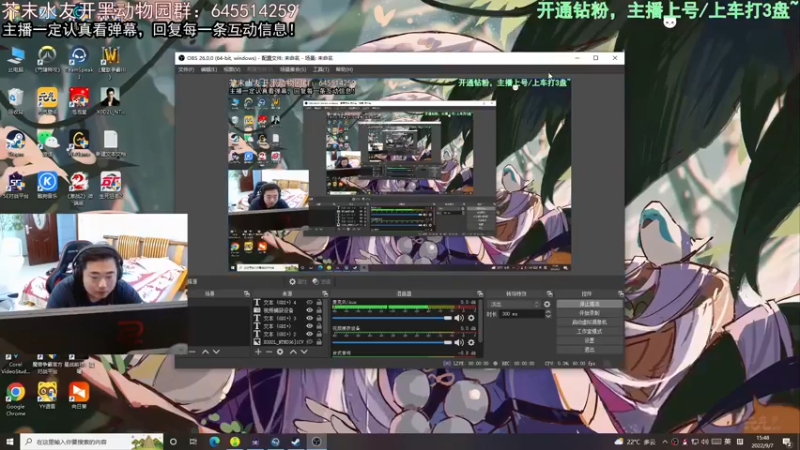Screen dimensions: 800x450
Task: Click the OBS preview canvas
Action: point(399,174)
